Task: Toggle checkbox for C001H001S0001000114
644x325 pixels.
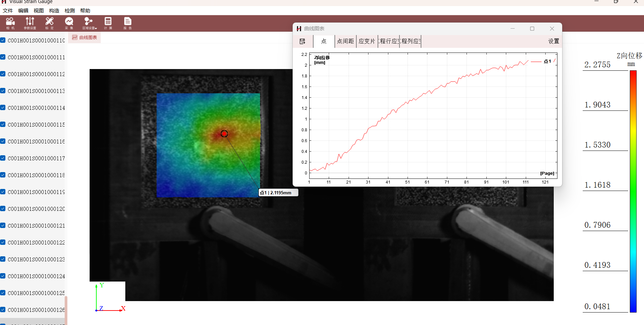Action: pos(3,107)
